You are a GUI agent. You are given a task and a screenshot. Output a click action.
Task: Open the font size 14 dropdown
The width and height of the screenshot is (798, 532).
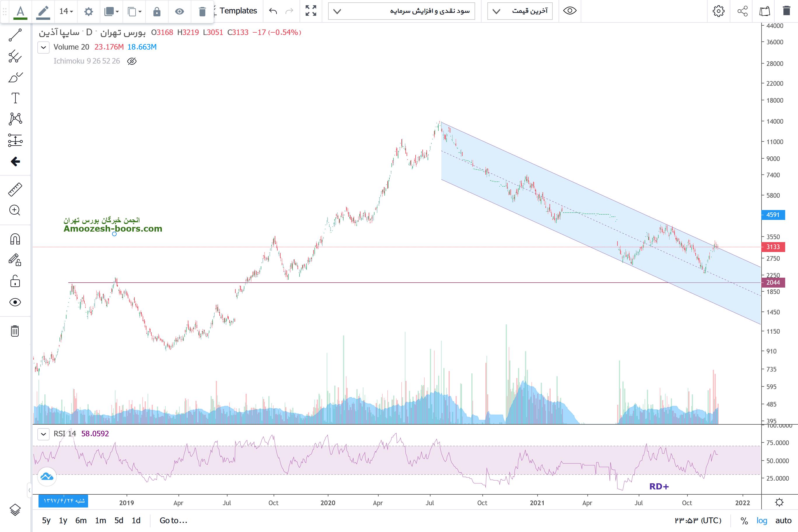tap(66, 12)
